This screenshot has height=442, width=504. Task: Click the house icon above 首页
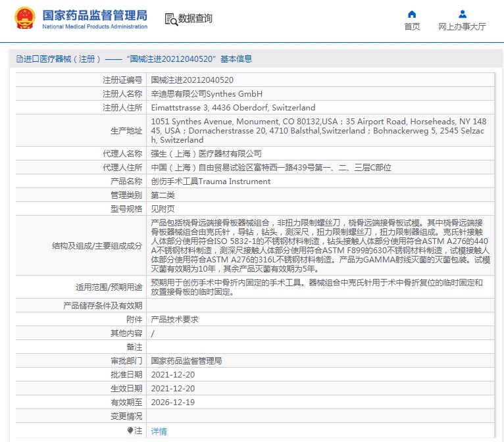[412, 14]
